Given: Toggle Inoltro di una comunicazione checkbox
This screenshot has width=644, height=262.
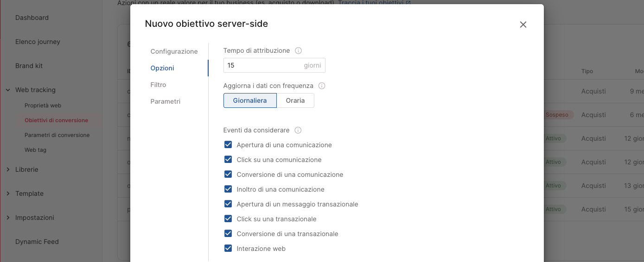Looking at the screenshot, I should point(228,189).
